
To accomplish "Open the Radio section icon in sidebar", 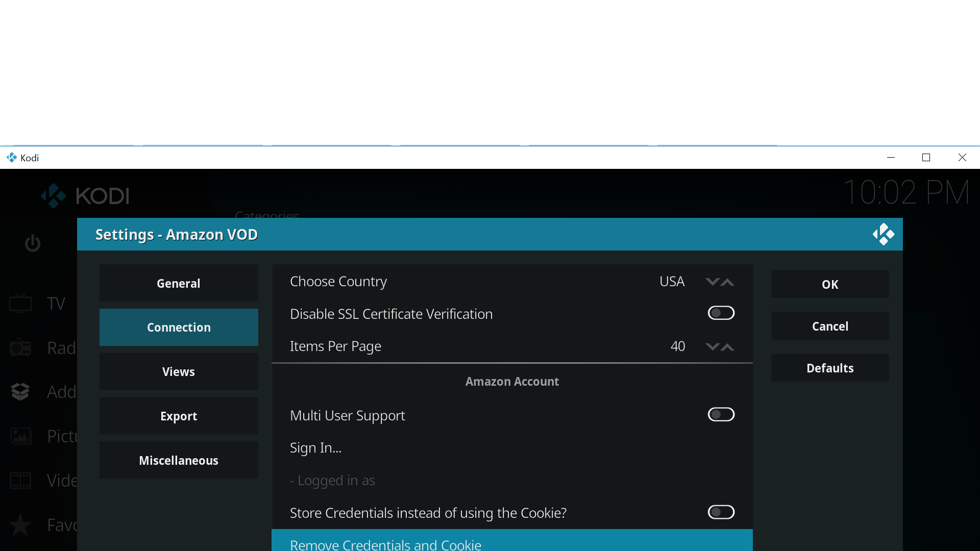I will point(20,347).
